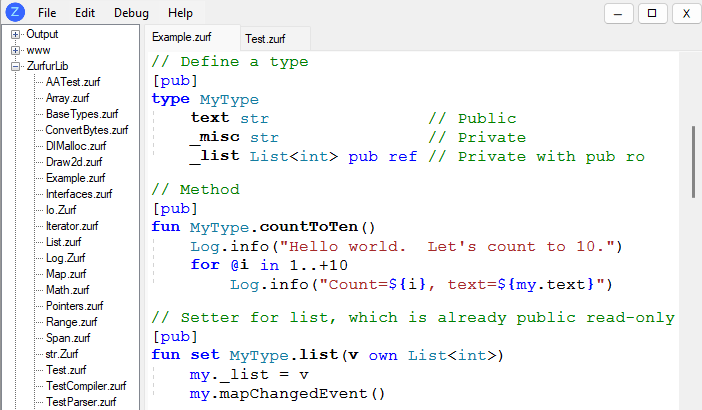Click the "own" keyword in setter

point(383,356)
